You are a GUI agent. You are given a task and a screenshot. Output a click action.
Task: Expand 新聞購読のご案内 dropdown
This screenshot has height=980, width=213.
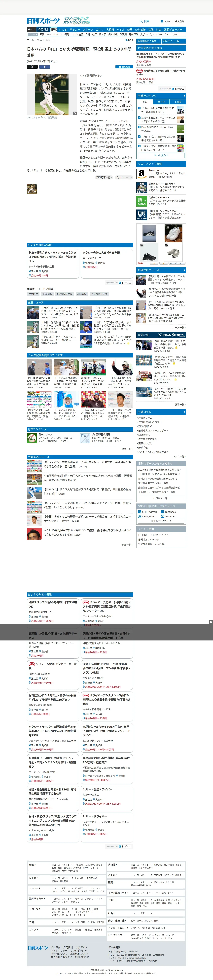[x=148, y=41]
